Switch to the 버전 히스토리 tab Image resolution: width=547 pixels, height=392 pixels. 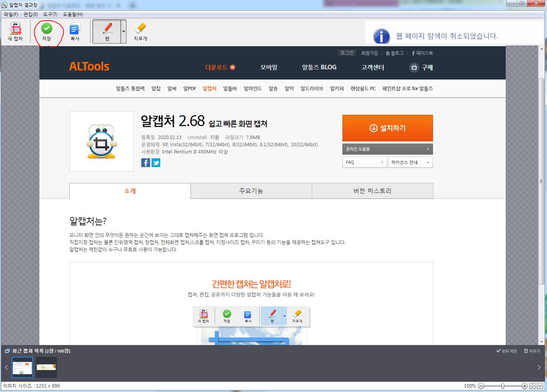tap(372, 191)
